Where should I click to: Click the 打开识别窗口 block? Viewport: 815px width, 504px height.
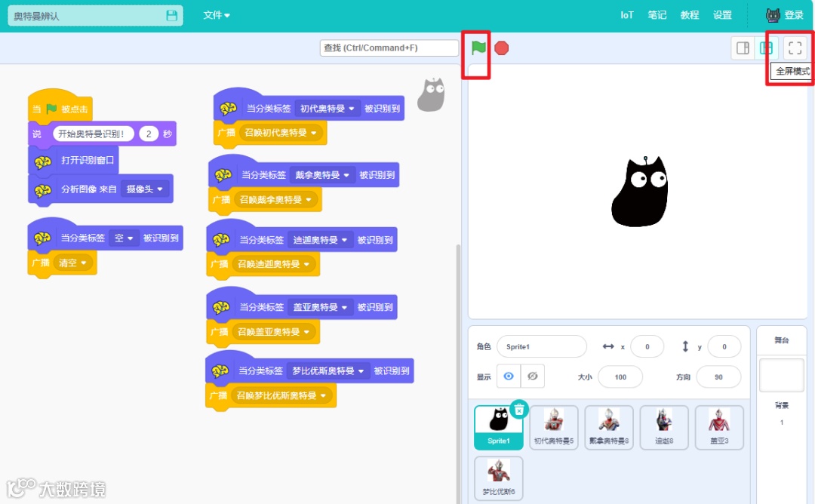(73, 160)
